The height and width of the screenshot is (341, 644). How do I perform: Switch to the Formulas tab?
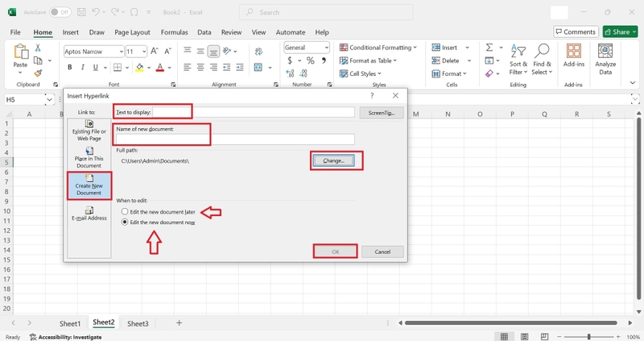tap(174, 32)
